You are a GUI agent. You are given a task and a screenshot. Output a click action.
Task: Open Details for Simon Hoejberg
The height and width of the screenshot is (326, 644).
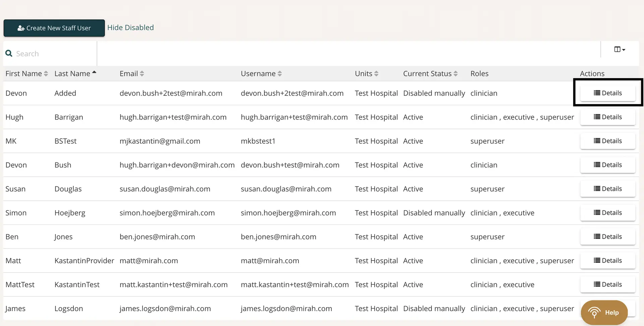(608, 213)
